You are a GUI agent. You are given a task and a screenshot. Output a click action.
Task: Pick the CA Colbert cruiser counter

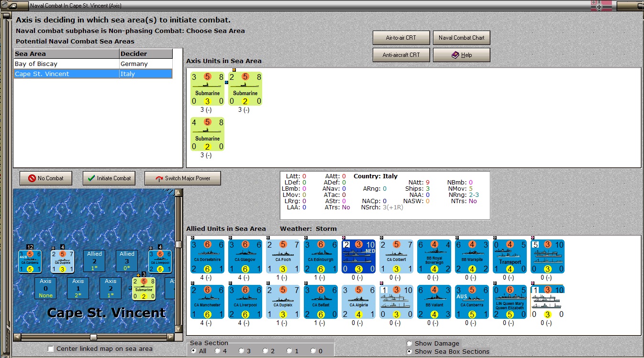pyautogui.click(x=396, y=256)
